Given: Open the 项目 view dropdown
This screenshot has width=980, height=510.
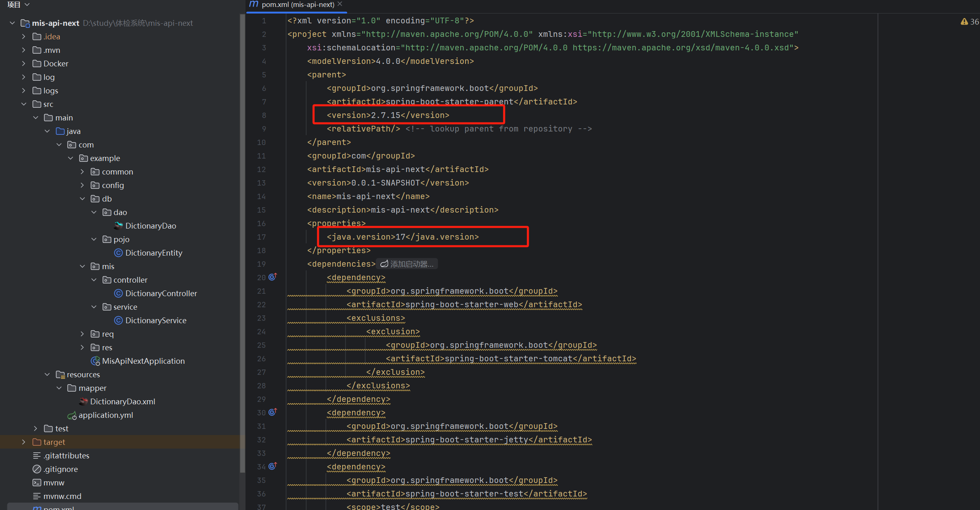Looking at the screenshot, I should pos(18,5).
